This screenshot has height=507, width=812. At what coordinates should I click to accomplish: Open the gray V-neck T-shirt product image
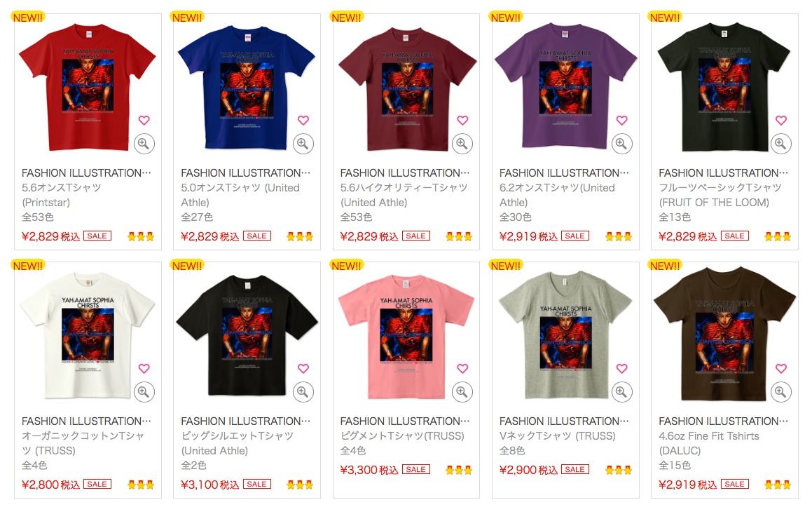click(565, 336)
